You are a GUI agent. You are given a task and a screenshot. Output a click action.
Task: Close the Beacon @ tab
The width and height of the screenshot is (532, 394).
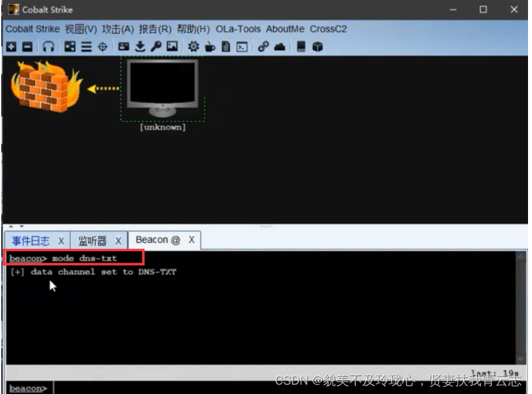pyautogui.click(x=191, y=240)
